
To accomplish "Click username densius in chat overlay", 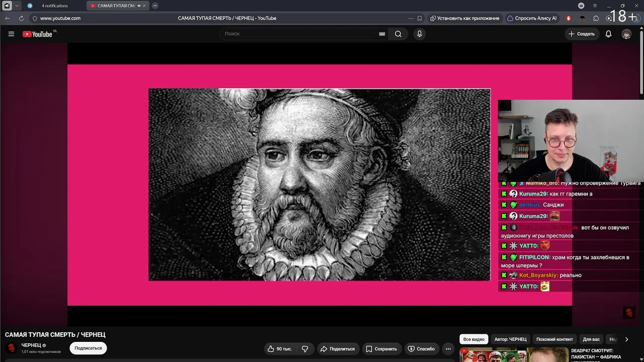I will [x=530, y=205].
